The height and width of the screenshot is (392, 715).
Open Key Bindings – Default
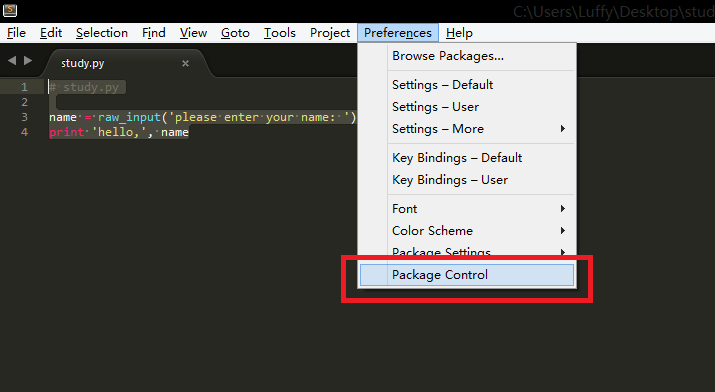coord(466,158)
